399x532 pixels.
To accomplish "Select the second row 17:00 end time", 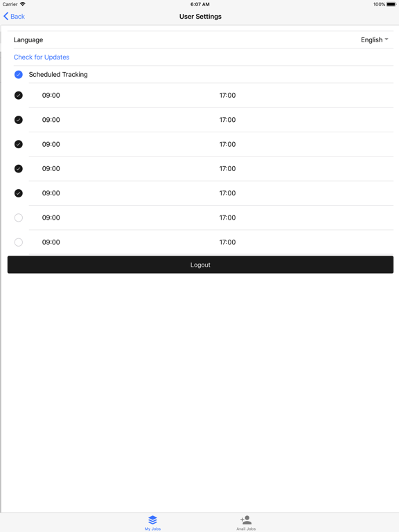I will pyautogui.click(x=227, y=120).
